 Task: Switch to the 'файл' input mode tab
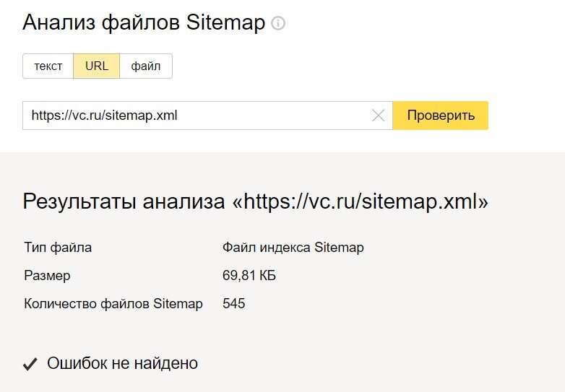[x=146, y=66]
